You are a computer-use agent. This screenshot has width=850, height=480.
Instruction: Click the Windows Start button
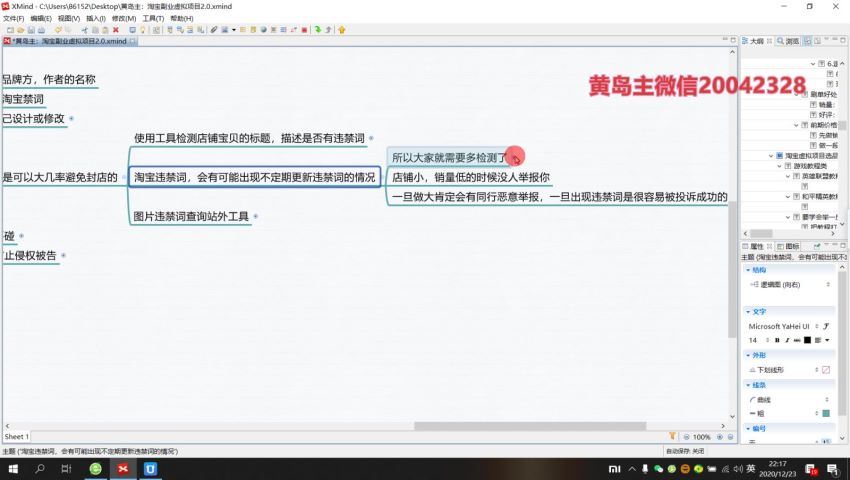point(13,468)
